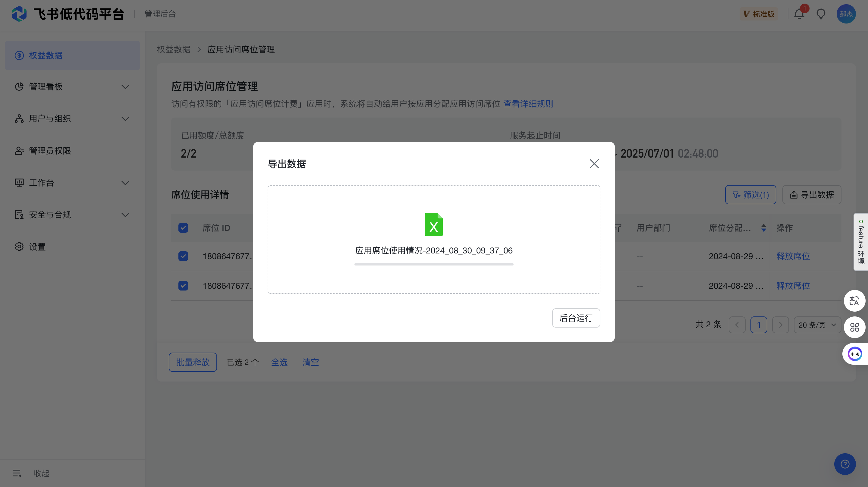Click the translate floating icon
The image size is (868, 487).
[x=854, y=301]
